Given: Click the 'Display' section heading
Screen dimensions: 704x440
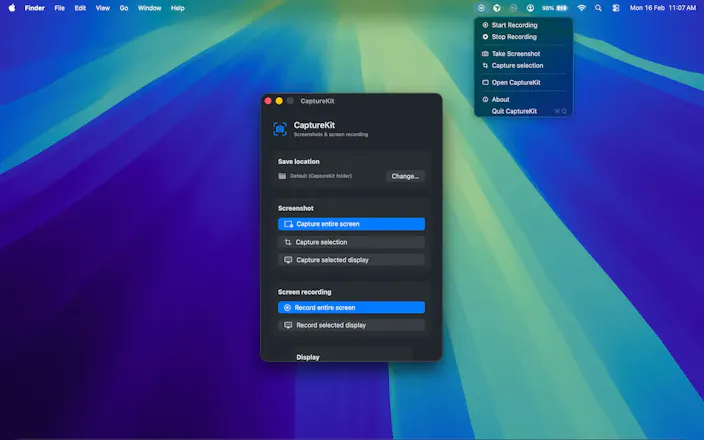Looking at the screenshot, I should click(x=308, y=357).
